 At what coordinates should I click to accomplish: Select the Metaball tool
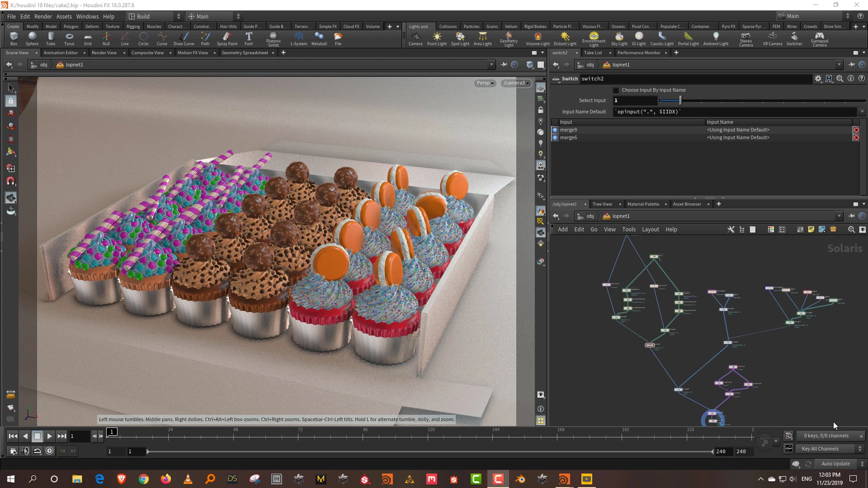pos(319,38)
